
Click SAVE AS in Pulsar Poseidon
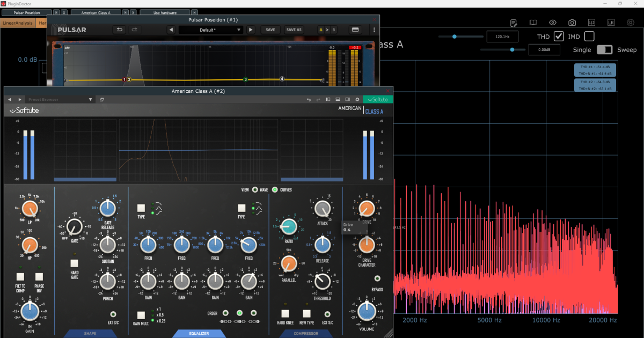[x=294, y=30]
